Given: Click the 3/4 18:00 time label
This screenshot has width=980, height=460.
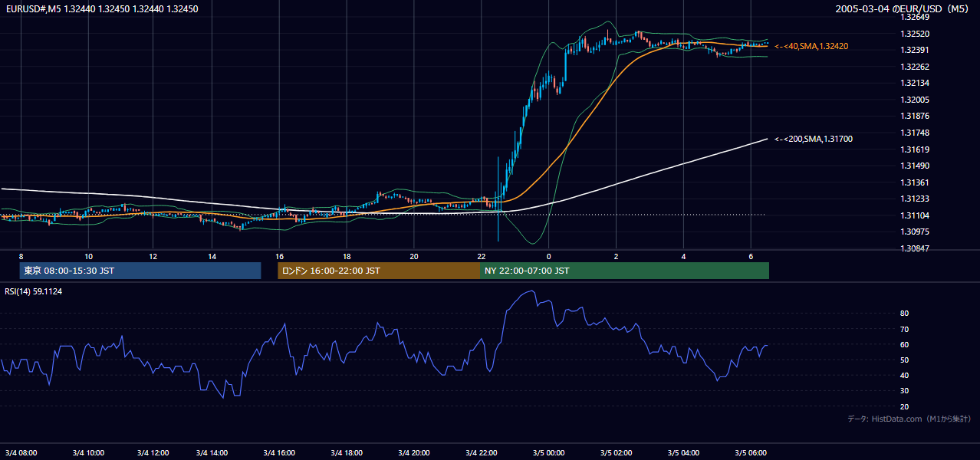Looking at the screenshot, I should (x=347, y=452).
